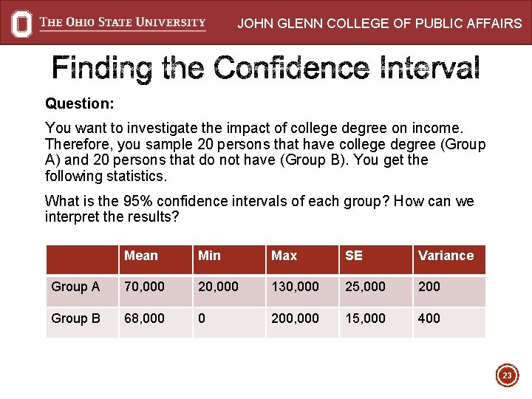This screenshot has width=532, height=399.
Task: Click The Ohio State University wordmark
Action: 123,22
